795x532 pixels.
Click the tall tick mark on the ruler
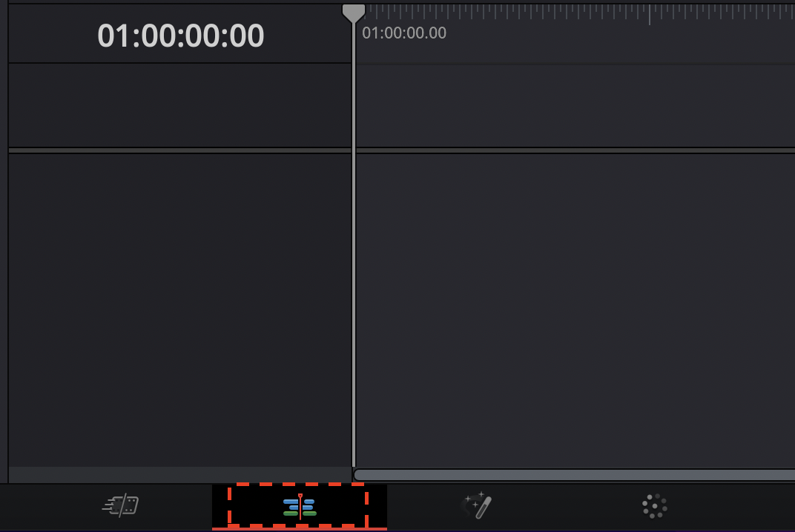(x=650, y=15)
